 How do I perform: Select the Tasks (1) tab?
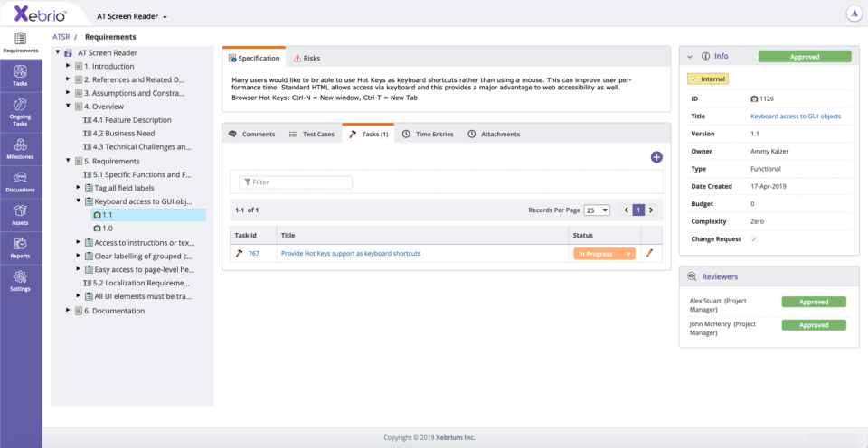tap(368, 134)
